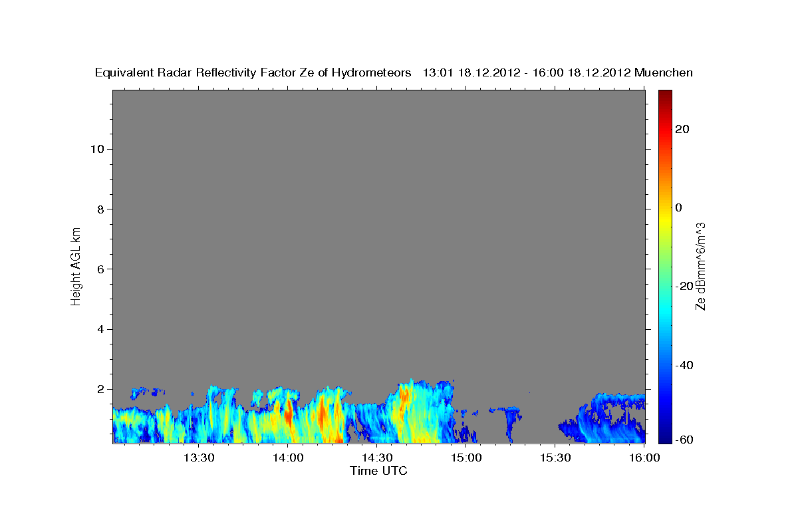This screenshot has height=532, width=798.
Task: Click the 'Height AGL km' axis label
Action: 76,265
